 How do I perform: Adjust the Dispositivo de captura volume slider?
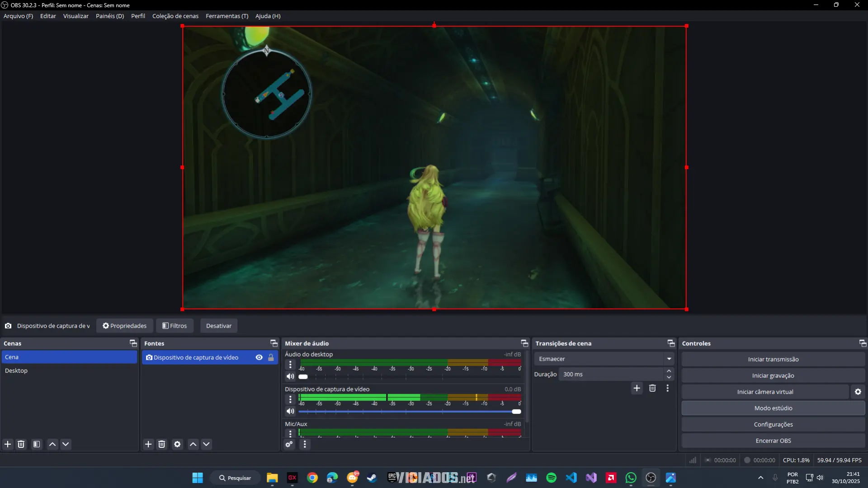[x=516, y=412]
